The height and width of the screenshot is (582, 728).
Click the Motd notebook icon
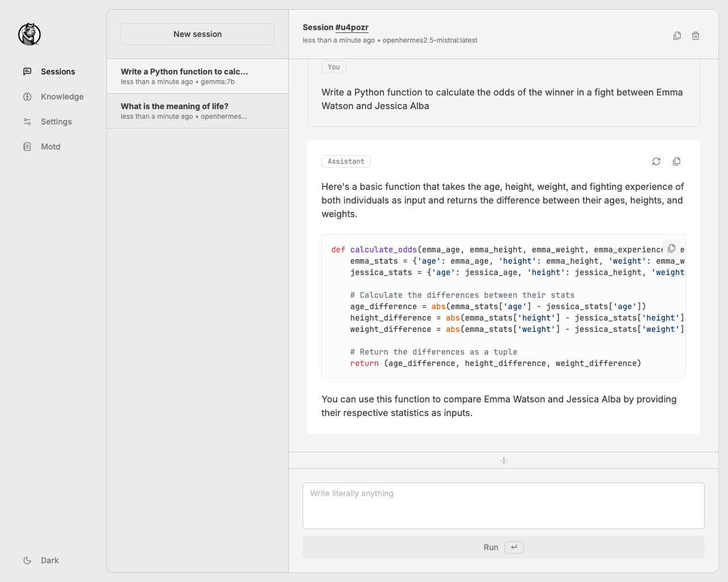click(27, 147)
